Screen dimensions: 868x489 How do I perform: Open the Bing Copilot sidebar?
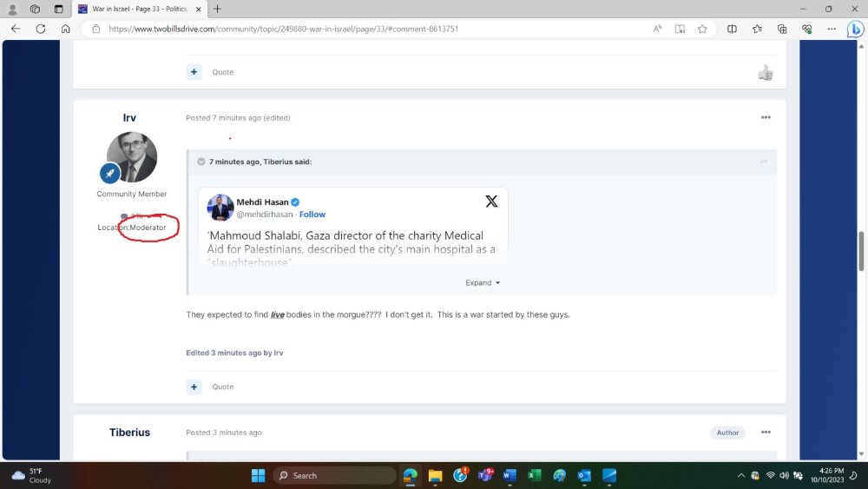click(x=855, y=29)
